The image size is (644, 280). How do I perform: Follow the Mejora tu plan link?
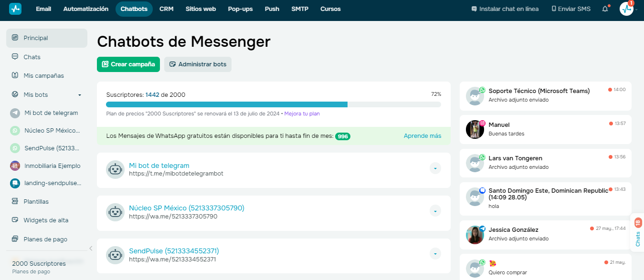(x=302, y=114)
